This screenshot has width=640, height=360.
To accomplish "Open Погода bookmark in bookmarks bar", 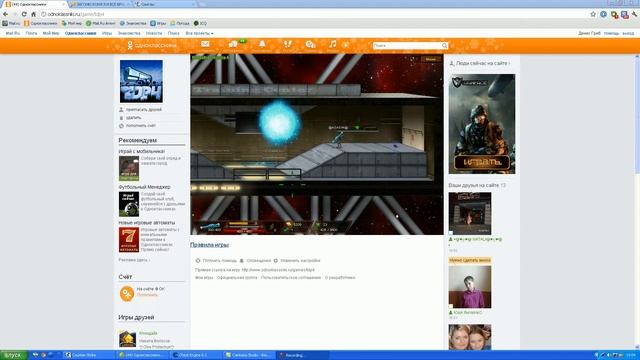I will (x=180, y=24).
